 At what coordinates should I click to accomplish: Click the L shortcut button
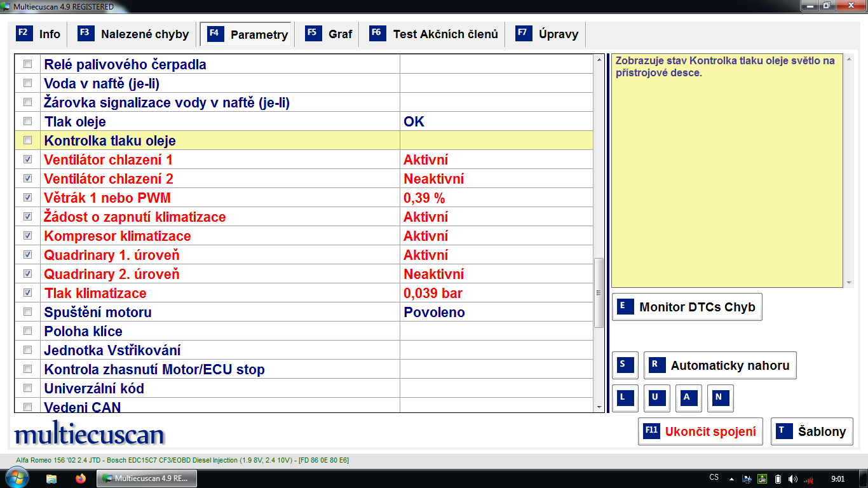click(625, 398)
